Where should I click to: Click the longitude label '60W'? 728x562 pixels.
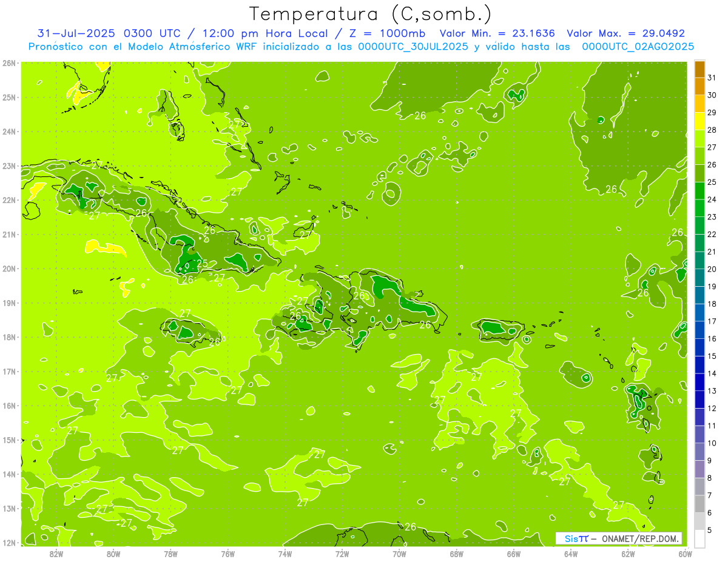click(685, 554)
